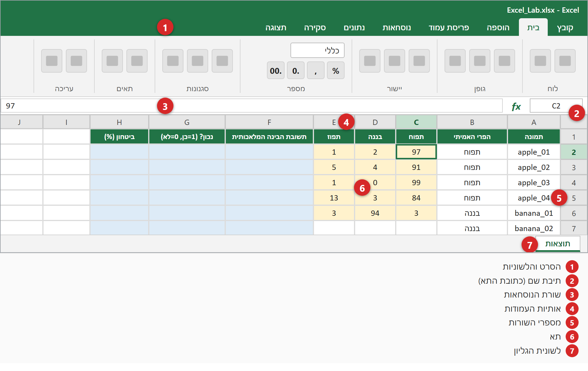
Task: Switch to the הוספה ribbon tab
Action: click(x=498, y=28)
